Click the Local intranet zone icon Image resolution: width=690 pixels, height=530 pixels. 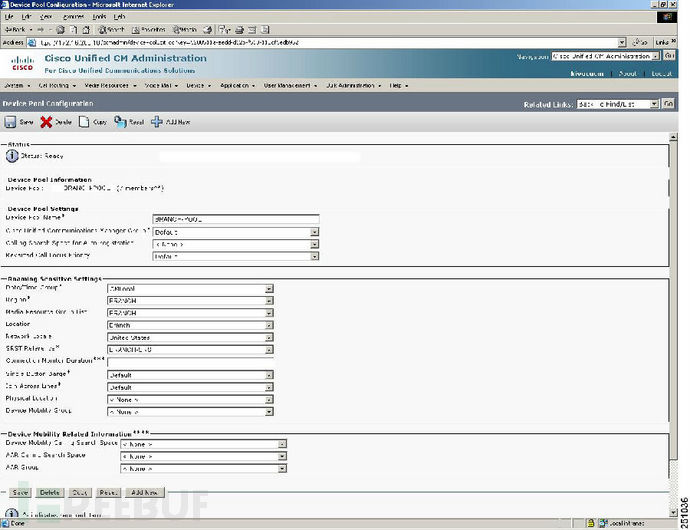[603, 523]
